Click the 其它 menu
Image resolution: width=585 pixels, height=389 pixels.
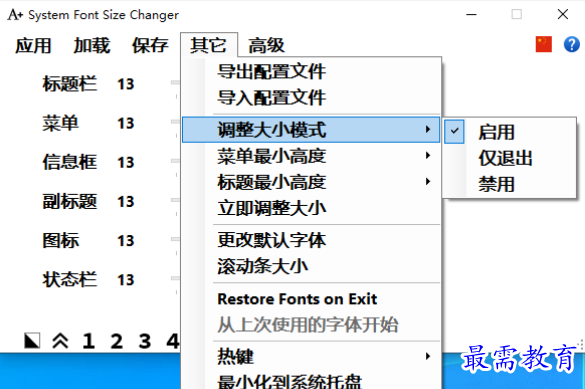pyautogui.click(x=209, y=45)
